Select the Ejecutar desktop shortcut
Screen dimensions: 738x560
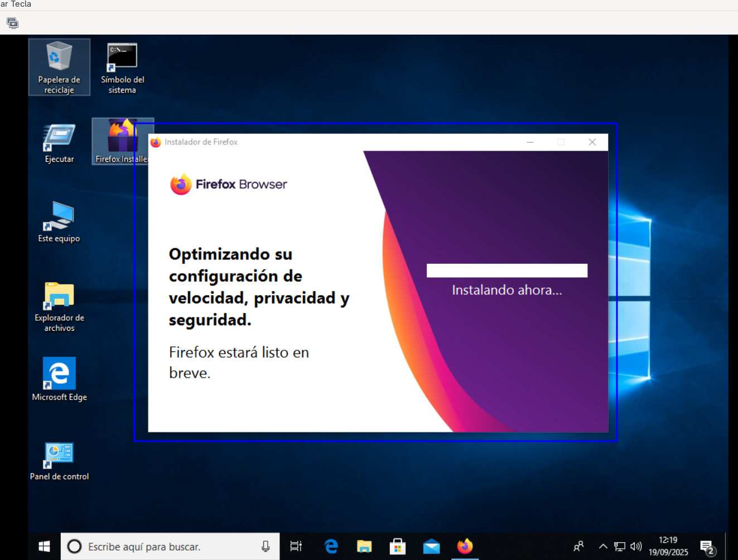[x=59, y=143]
